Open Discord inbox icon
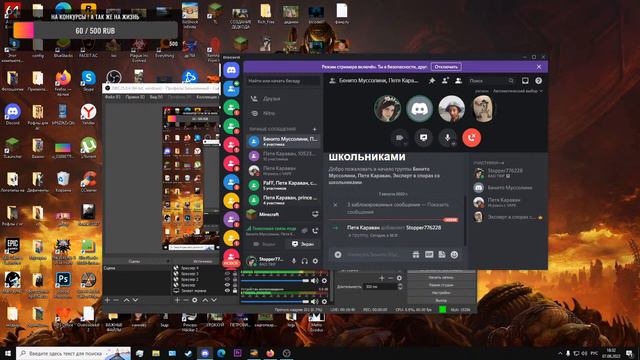640x360 pixels. click(x=525, y=81)
